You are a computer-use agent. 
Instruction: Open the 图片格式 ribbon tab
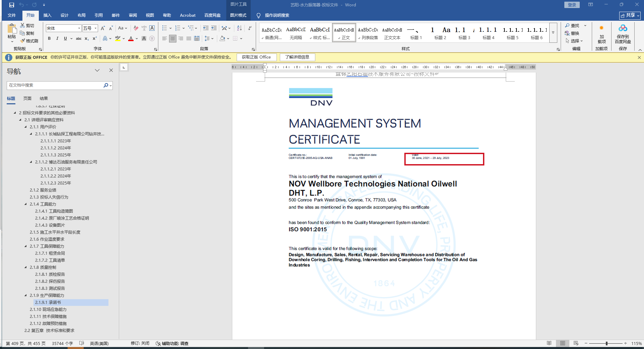(238, 15)
